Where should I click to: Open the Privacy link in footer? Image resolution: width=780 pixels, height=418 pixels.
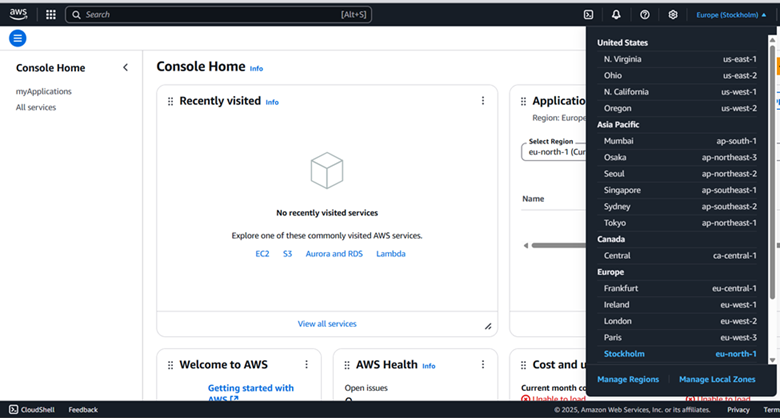(x=738, y=410)
